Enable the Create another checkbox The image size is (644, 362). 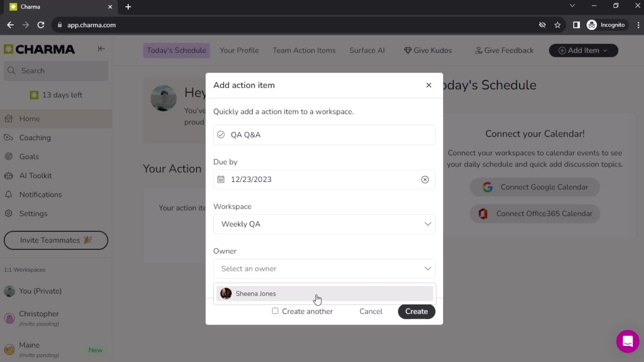[275, 311]
